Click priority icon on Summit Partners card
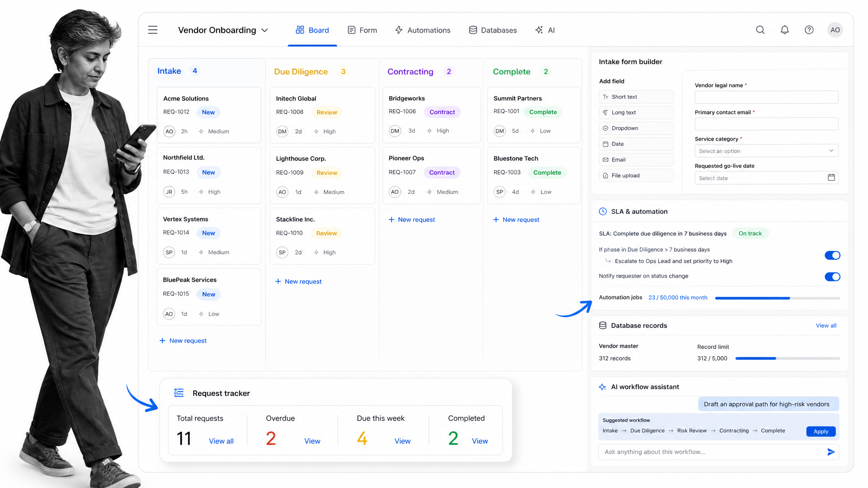This screenshot has height=488, width=868. 533,131
